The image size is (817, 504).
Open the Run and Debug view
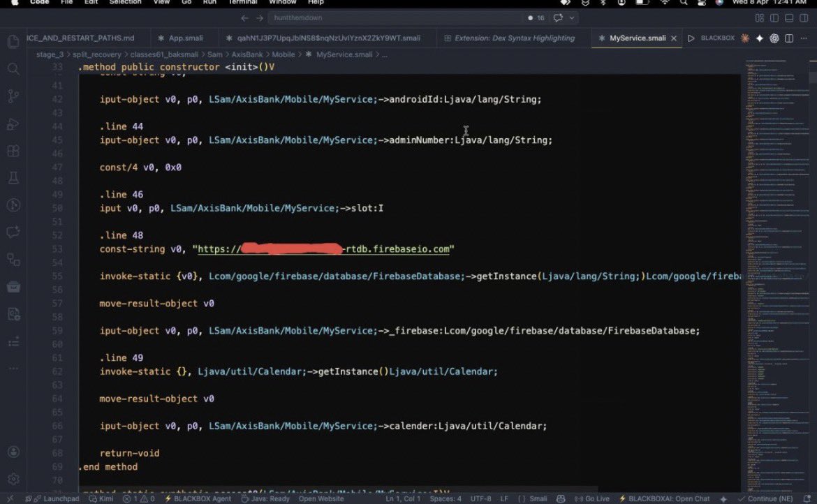13,124
